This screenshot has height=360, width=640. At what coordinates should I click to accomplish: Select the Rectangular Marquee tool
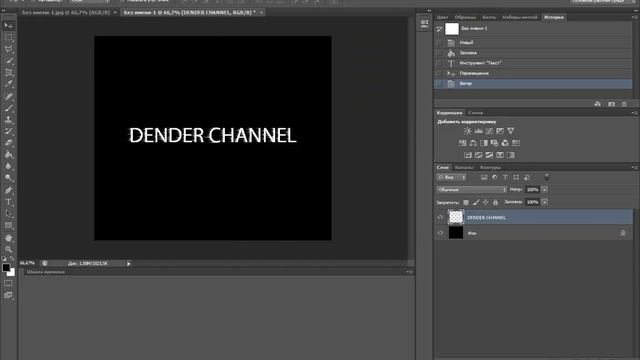click(x=9, y=38)
